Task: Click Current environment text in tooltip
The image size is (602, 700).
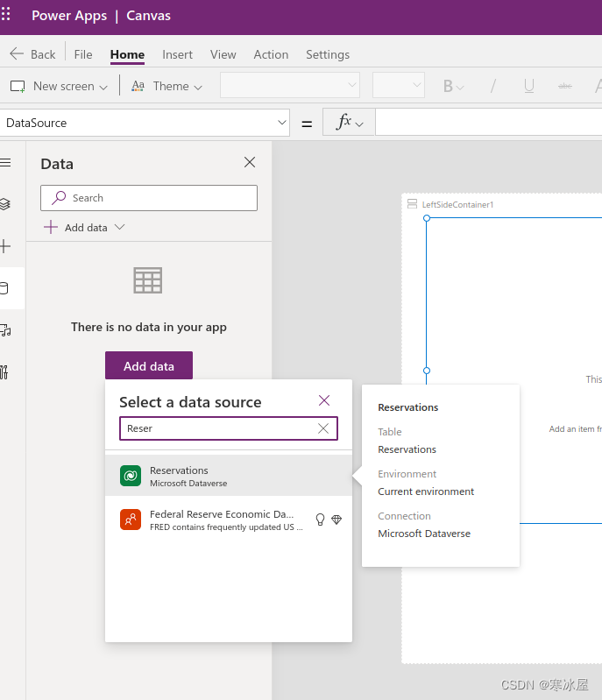Action: 426,491
